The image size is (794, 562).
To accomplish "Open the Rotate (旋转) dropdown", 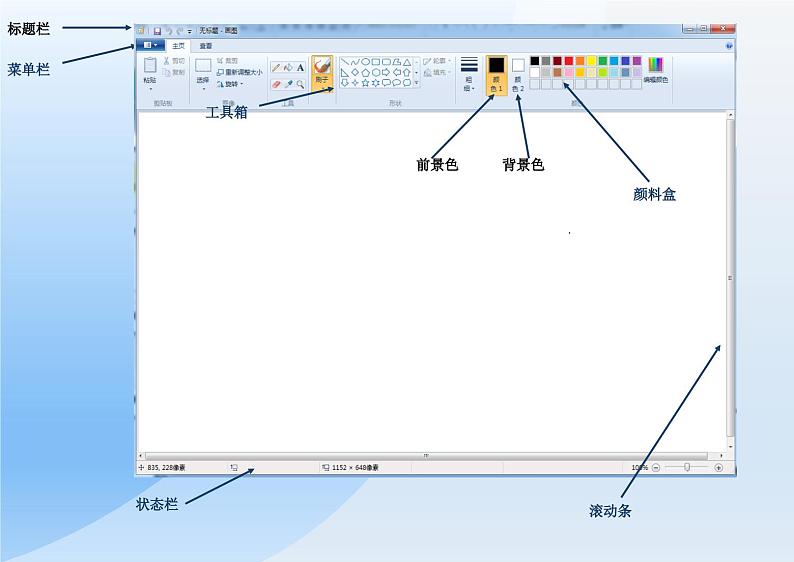I will tap(230, 84).
